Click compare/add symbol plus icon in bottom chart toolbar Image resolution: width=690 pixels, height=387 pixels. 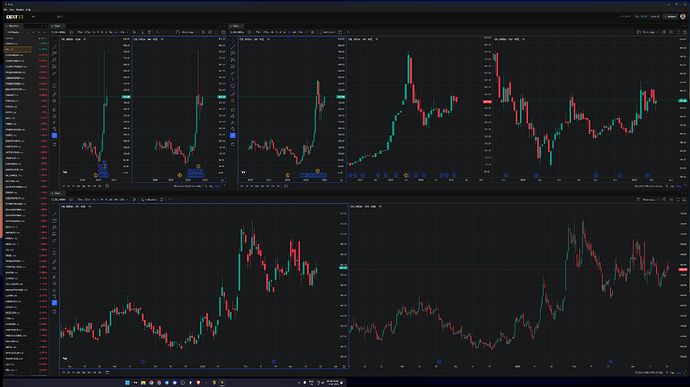tap(71, 199)
